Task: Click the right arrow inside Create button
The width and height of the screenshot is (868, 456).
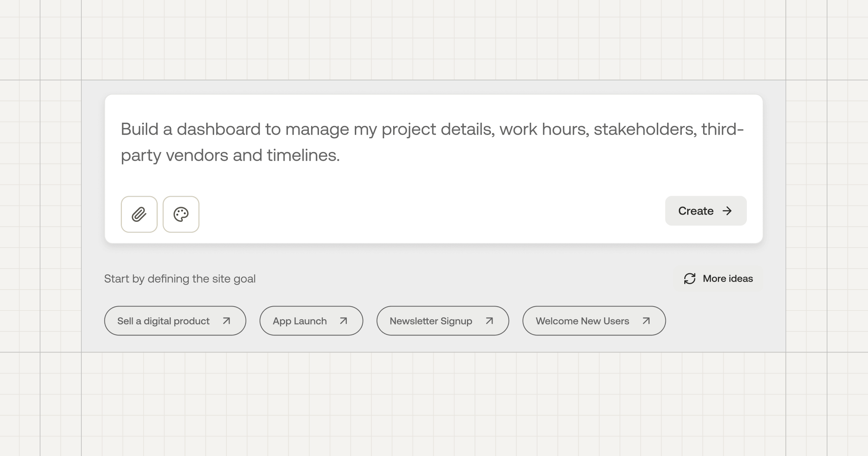Action: coord(727,211)
